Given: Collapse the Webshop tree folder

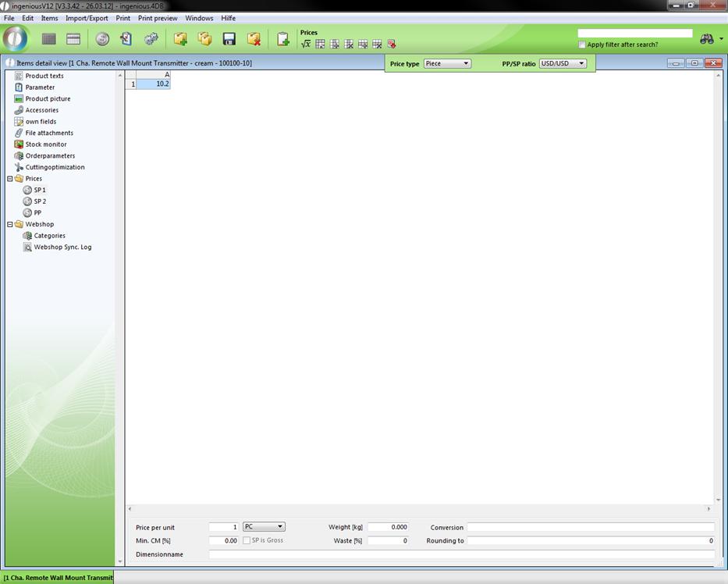Looking at the screenshot, I should (x=10, y=224).
